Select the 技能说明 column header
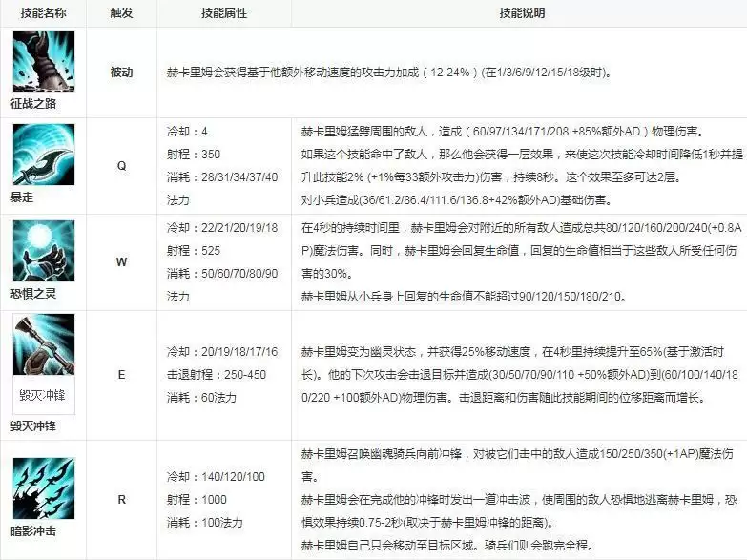 click(x=522, y=12)
